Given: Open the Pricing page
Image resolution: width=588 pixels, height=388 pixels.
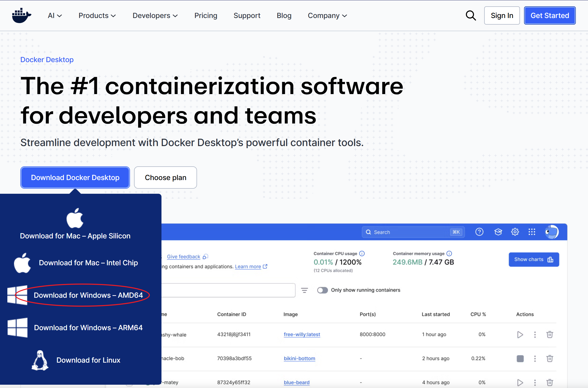Looking at the screenshot, I should (x=206, y=16).
